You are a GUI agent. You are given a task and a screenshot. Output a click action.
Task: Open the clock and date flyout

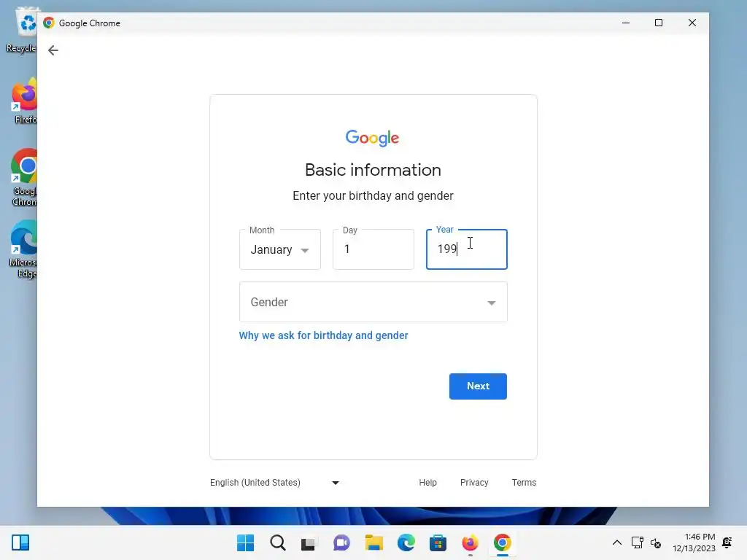[694, 542]
